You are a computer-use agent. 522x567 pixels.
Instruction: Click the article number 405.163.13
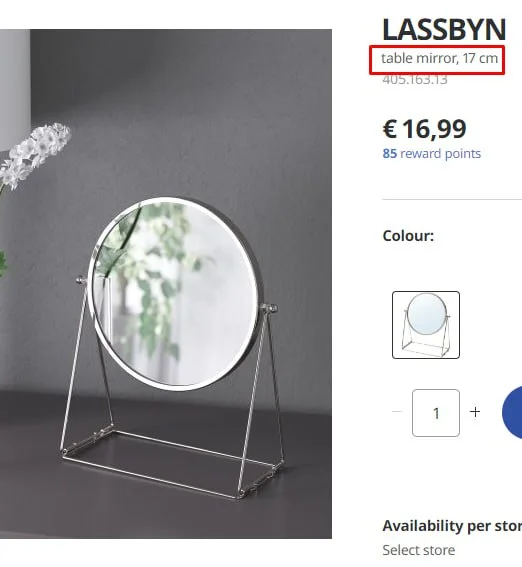point(415,79)
